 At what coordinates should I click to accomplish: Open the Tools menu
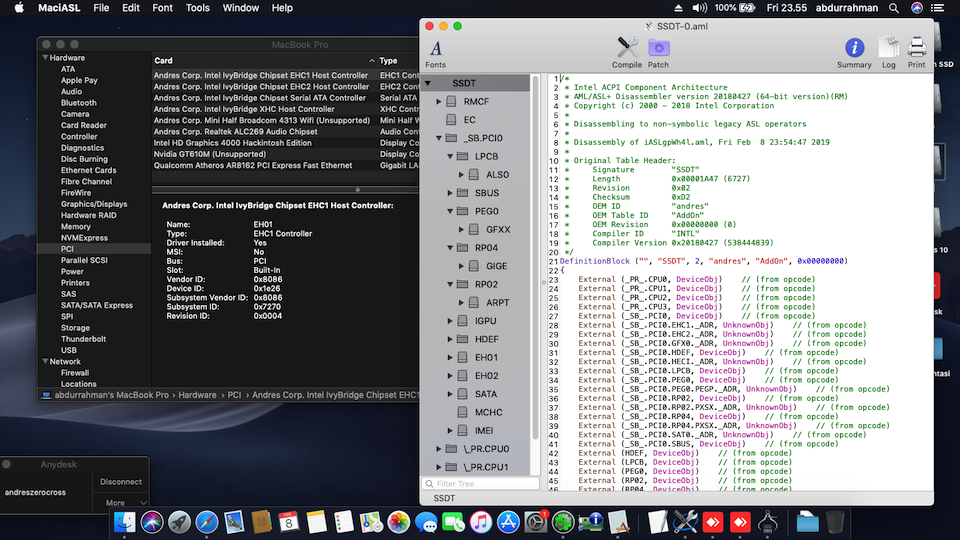click(x=198, y=8)
